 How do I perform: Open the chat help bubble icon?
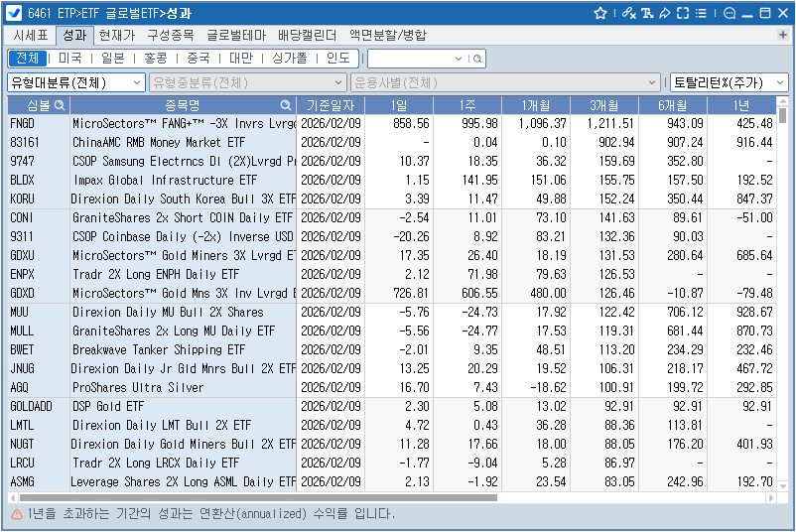pyautogui.click(x=729, y=14)
